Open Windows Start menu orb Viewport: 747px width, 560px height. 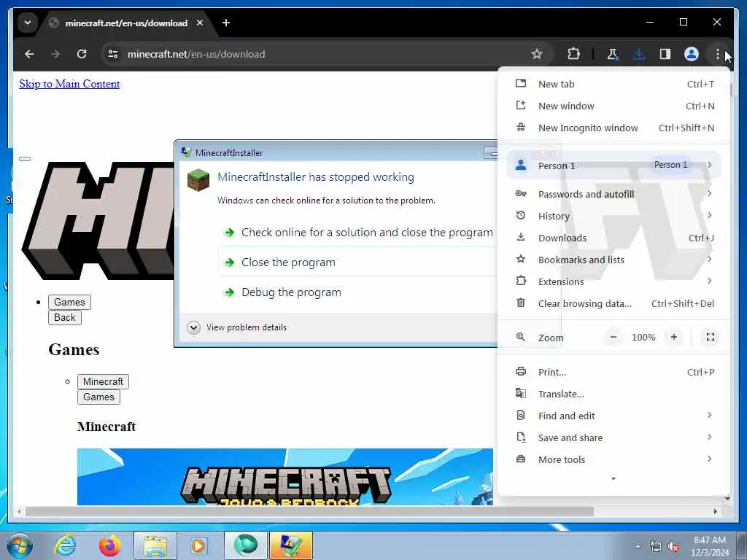pos(20,545)
